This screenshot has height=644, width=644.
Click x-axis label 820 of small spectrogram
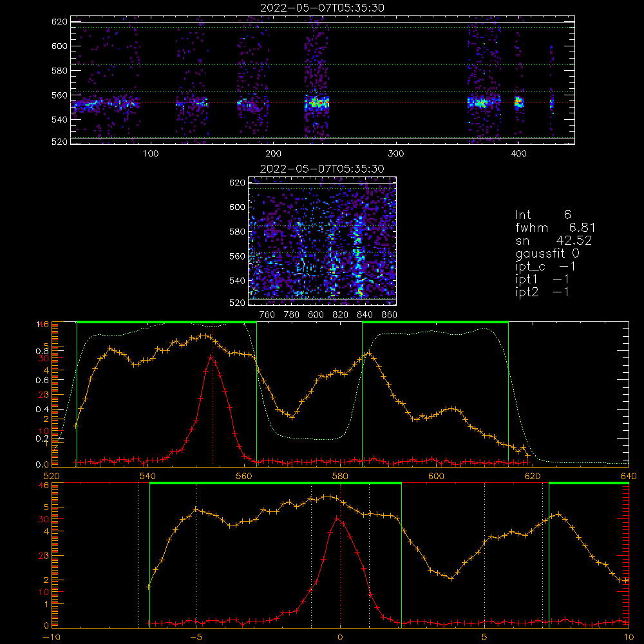click(341, 314)
